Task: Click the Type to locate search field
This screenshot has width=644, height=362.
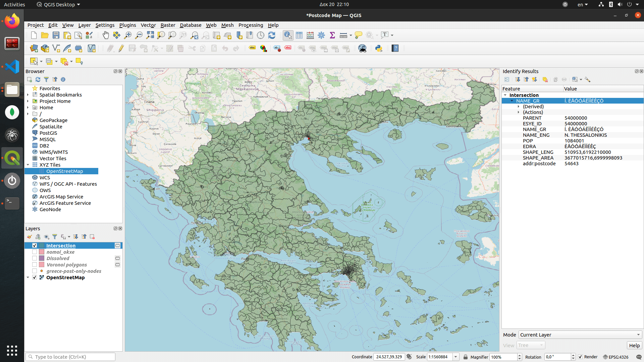Action: pyautogui.click(x=70, y=357)
